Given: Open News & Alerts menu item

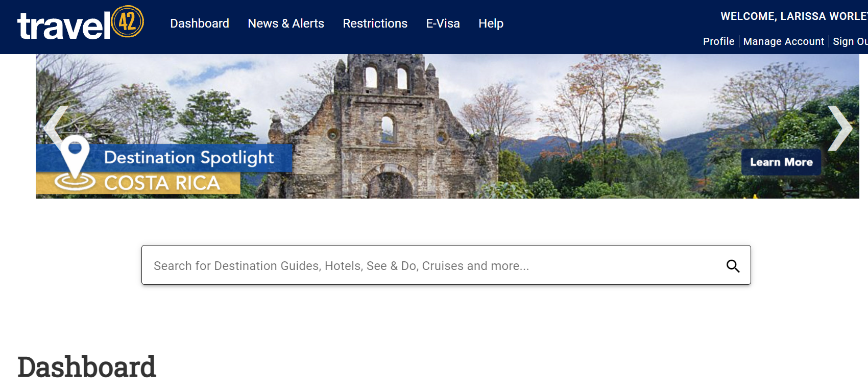Looking at the screenshot, I should click(x=285, y=23).
